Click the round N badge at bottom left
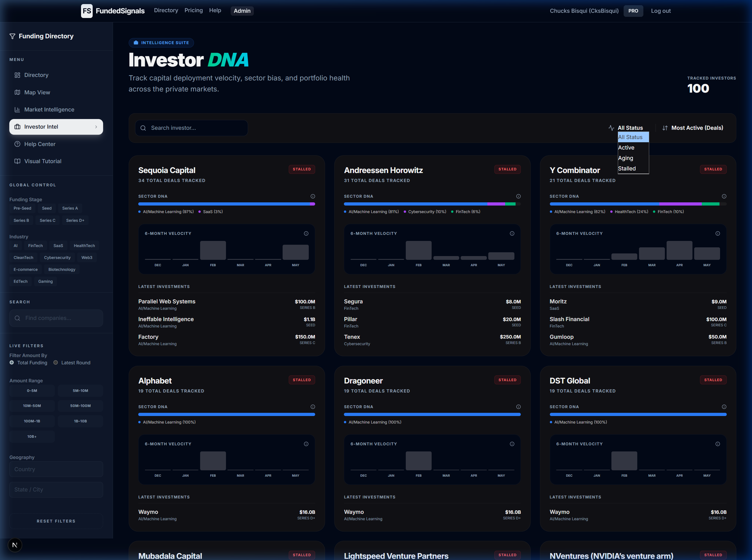The image size is (752, 560). click(x=15, y=545)
